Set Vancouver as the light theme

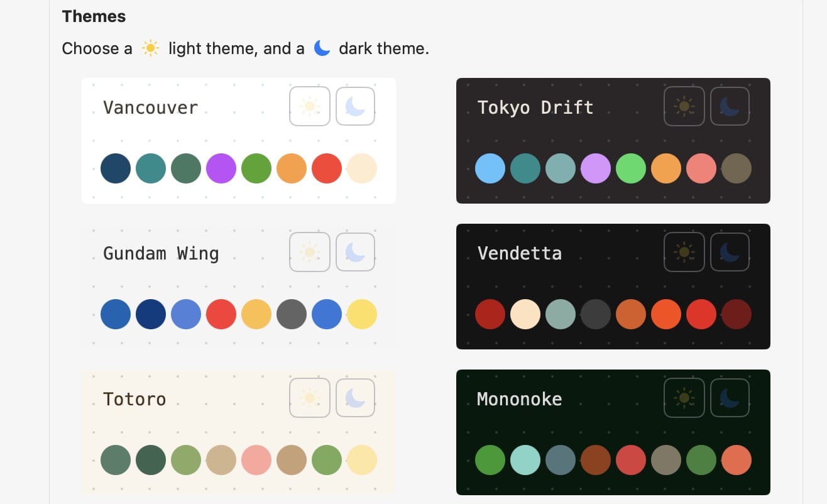pos(310,106)
